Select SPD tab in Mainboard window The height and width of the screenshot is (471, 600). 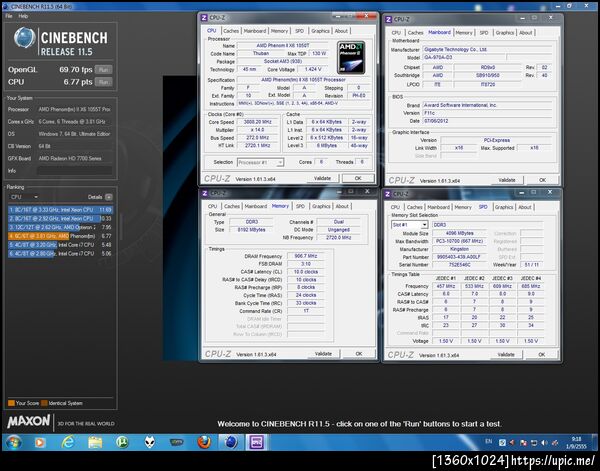point(484,33)
